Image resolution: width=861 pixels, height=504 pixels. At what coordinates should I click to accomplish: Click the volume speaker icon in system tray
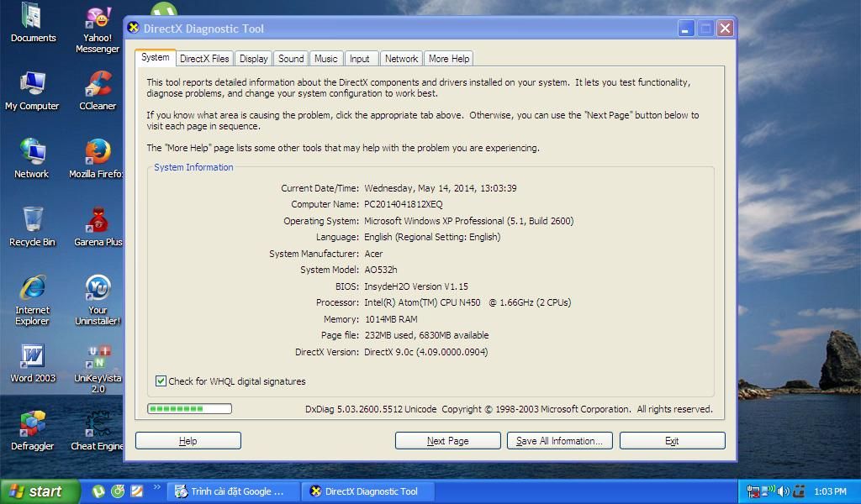(x=784, y=491)
